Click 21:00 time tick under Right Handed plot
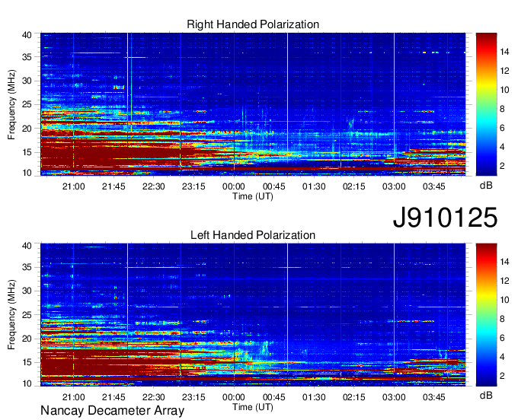This screenshot has width=518, height=420. click(x=73, y=186)
